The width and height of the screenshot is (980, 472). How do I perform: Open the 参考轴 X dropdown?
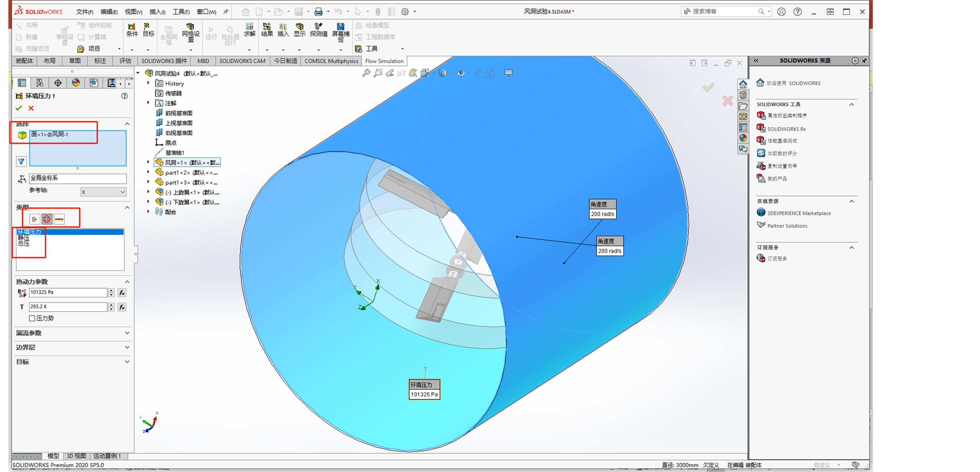pos(122,192)
